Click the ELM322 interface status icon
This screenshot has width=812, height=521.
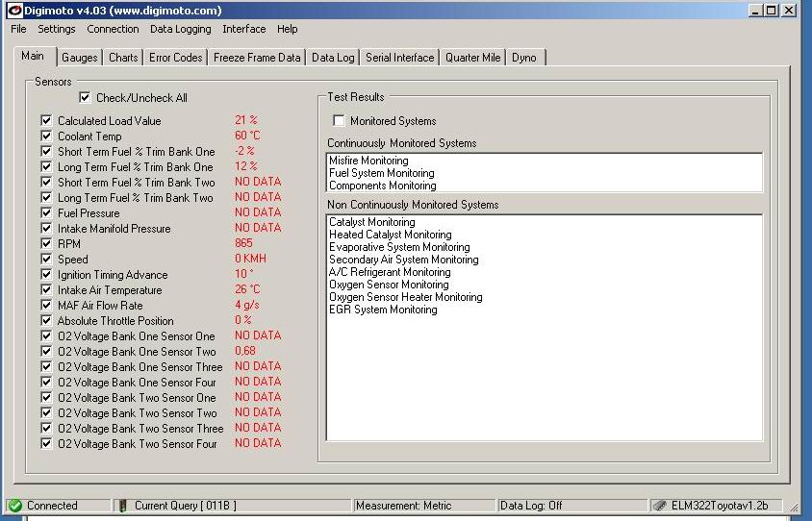659,506
